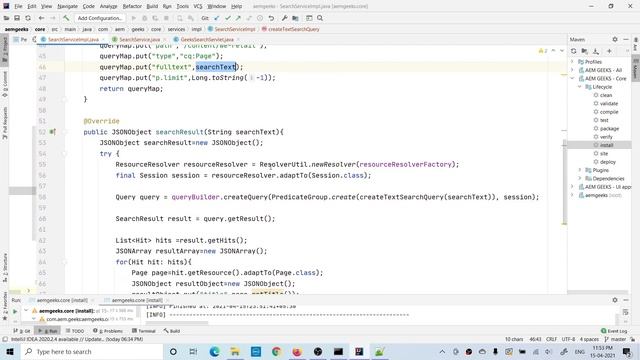Click the Rerun green play icon in Run panel
640x360 pixels.
[x=15, y=311]
